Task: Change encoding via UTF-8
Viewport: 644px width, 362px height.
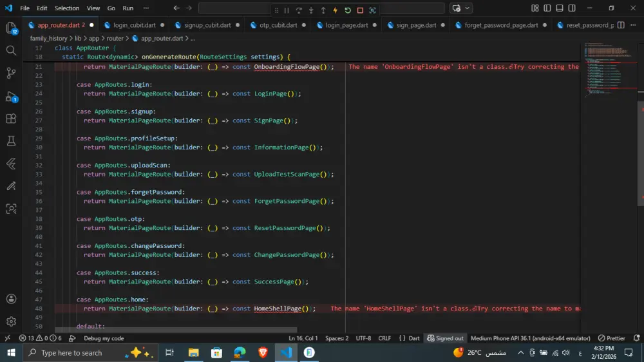Action: (x=363, y=338)
